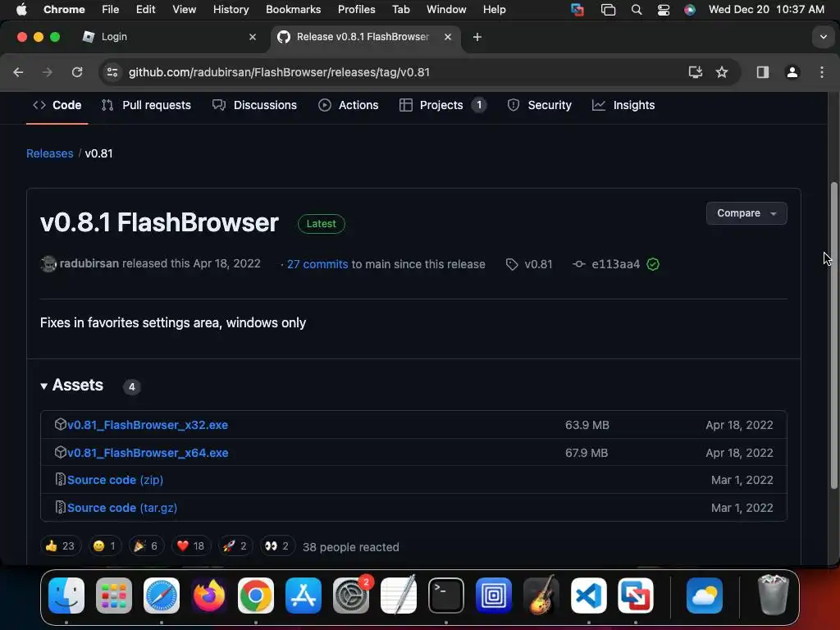Open the Security tab
840x630 pixels.
coord(539,105)
